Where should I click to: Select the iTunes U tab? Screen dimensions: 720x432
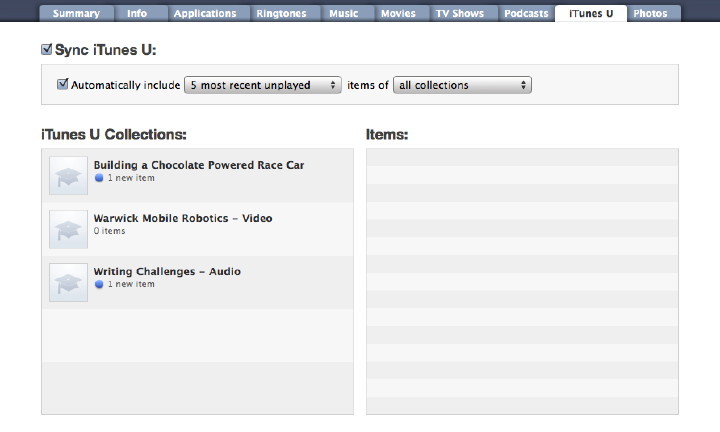pos(591,13)
